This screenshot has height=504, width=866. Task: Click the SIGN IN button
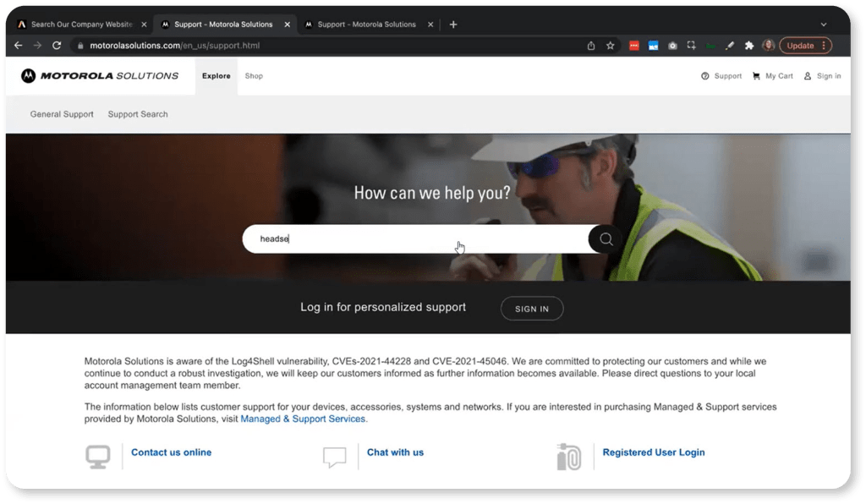pos(532,308)
